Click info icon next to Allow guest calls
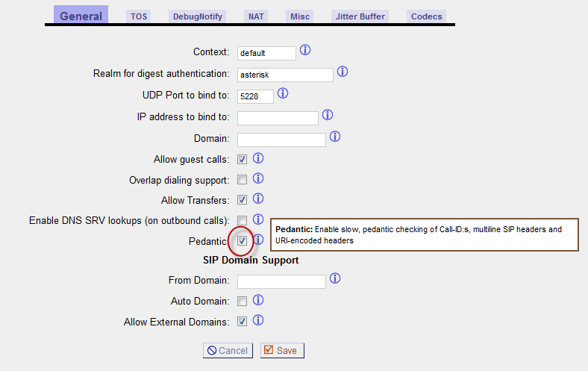This screenshot has height=371, width=588. [258, 159]
